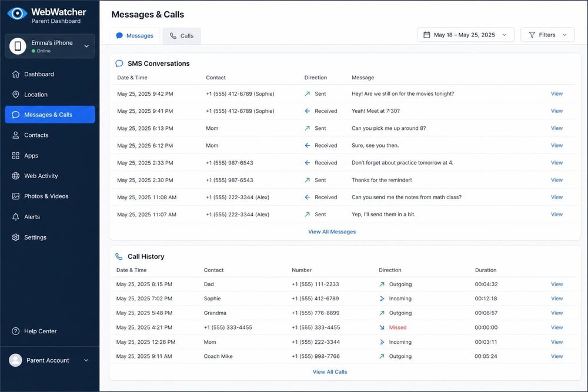This screenshot has height=392, width=588.
Task: Click outgoing arrow icon on Dad's call
Action: coord(382,284)
